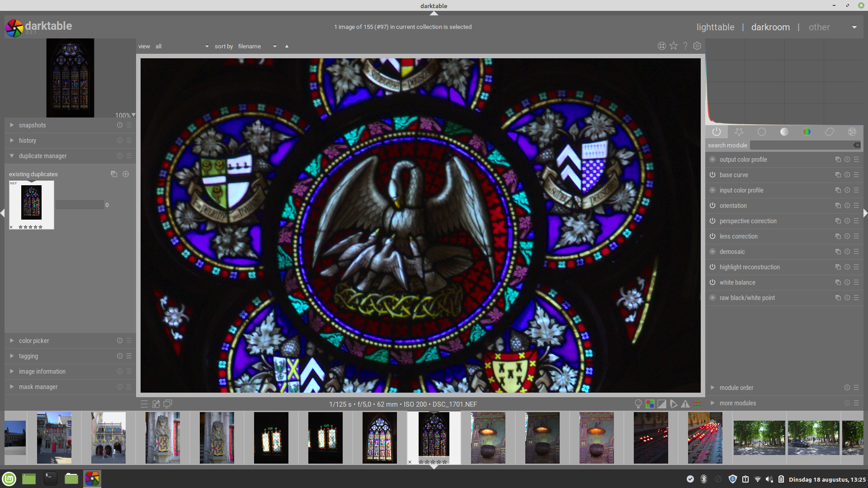Disable the lens correction module
The width and height of the screenshot is (868, 488).
click(712, 236)
